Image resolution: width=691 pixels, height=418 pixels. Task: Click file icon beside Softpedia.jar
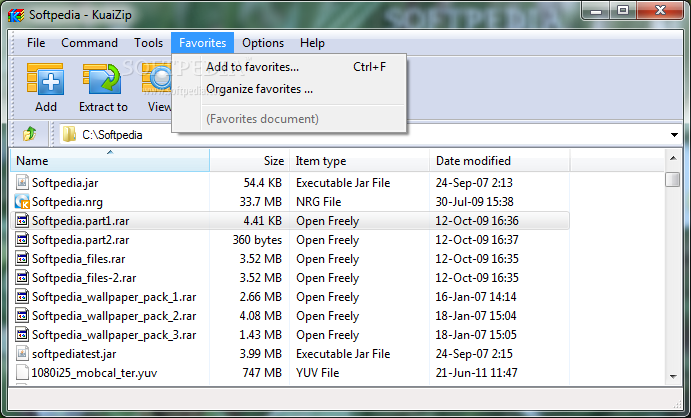[22, 182]
